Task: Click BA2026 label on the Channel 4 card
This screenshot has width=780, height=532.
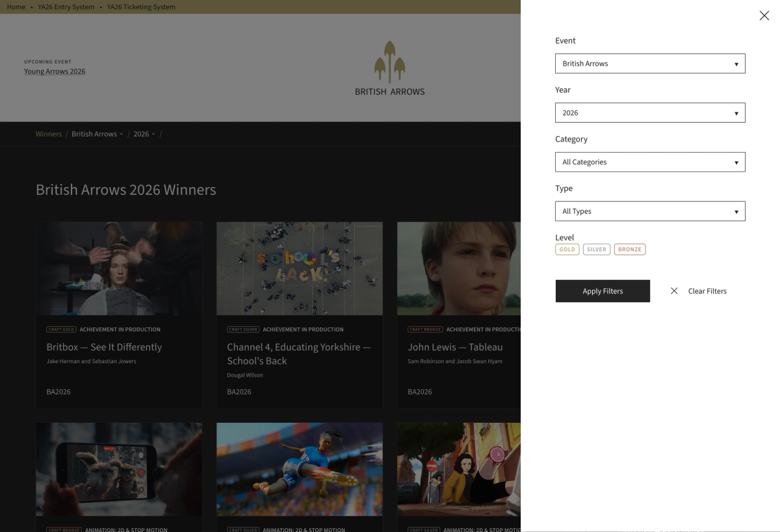Action: point(239,392)
